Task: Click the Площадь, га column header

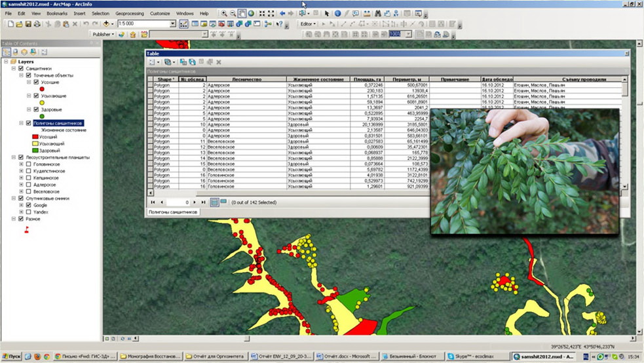Action: (x=367, y=79)
